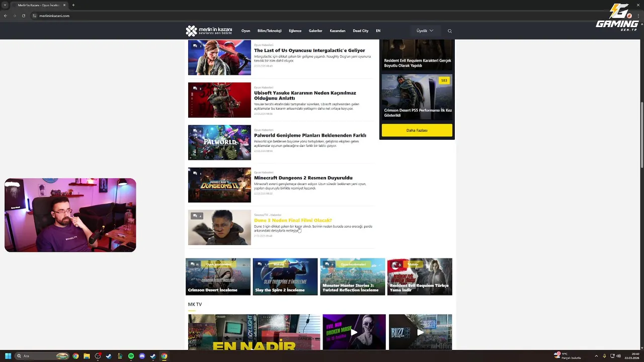The image size is (644, 362).
Task: Open Spotify from the taskbar
Action: (x=131, y=356)
